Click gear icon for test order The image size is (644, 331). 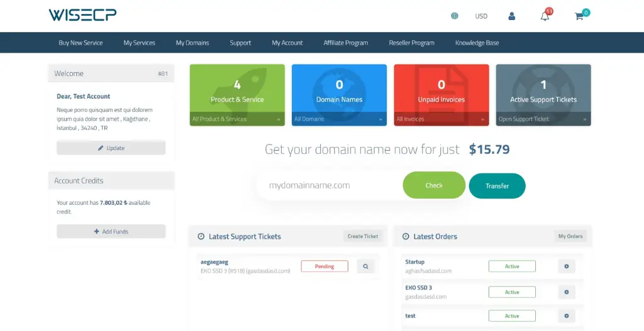point(566,316)
